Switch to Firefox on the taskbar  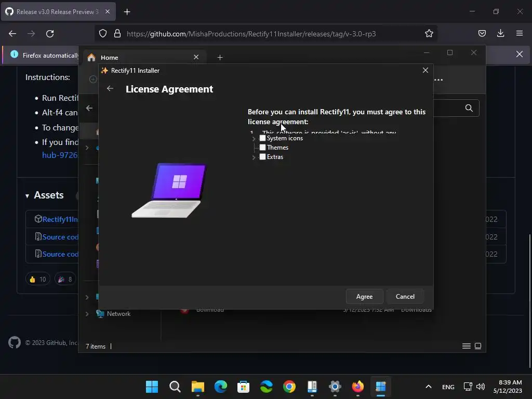357,387
